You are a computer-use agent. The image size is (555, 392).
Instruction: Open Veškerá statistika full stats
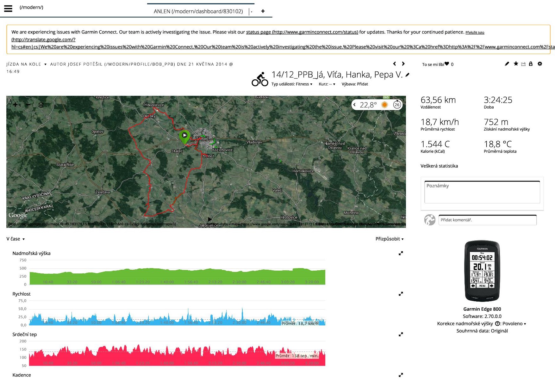[x=439, y=166]
